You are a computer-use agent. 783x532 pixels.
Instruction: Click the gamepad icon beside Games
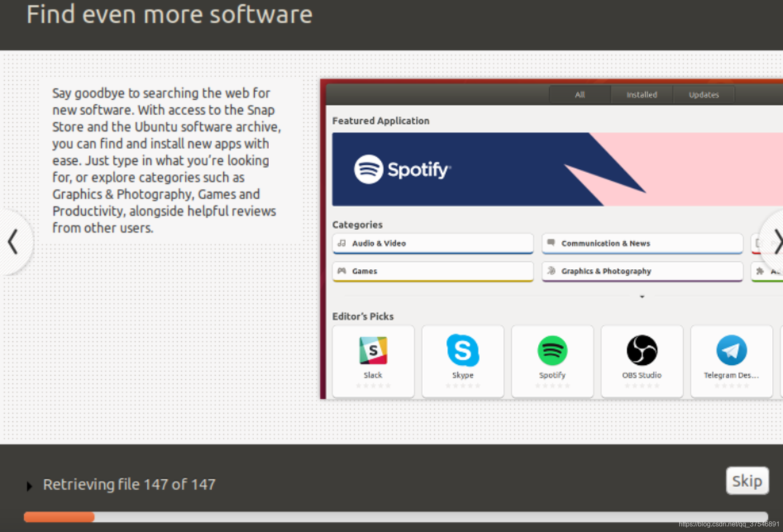coord(341,271)
